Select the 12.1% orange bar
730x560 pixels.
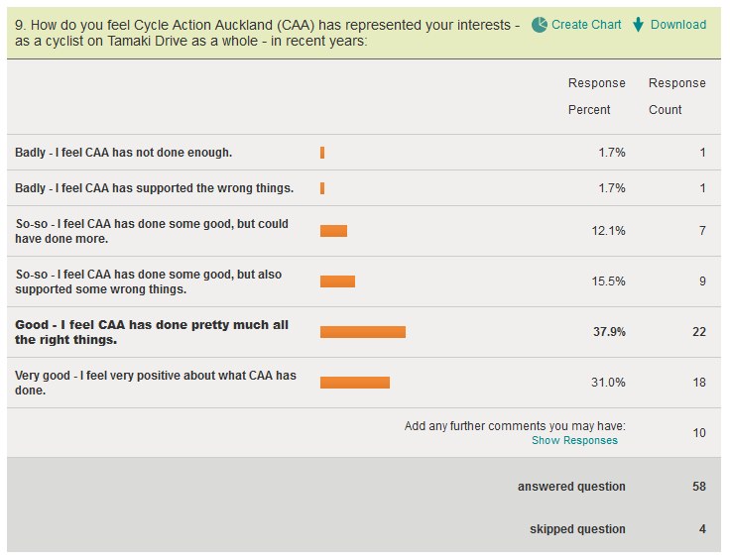pos(333,231)
